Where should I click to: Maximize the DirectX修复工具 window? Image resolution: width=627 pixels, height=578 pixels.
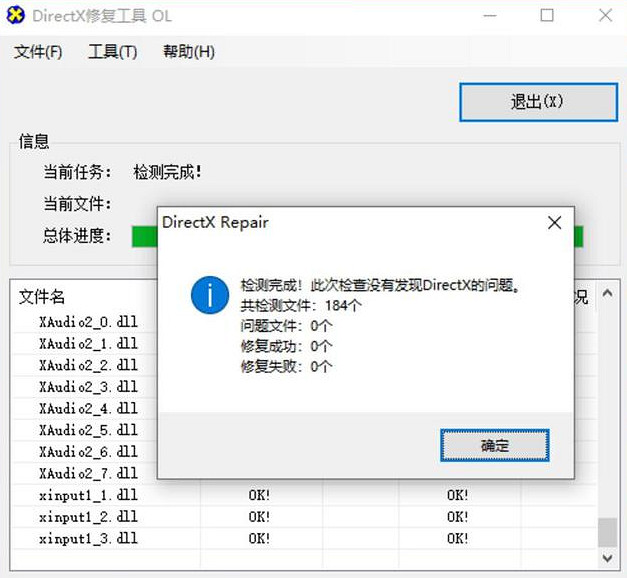pos(547,16)
